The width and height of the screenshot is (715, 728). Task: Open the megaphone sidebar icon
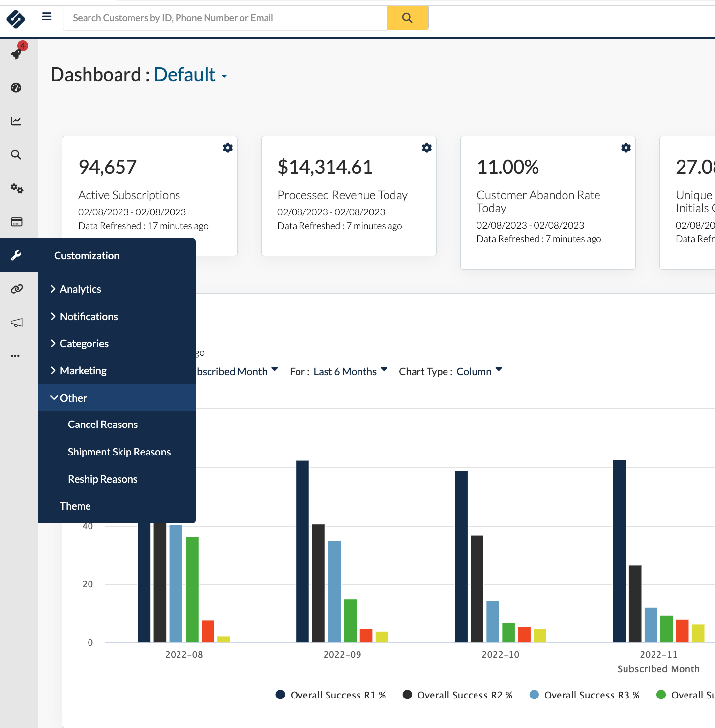coord(17,323)
